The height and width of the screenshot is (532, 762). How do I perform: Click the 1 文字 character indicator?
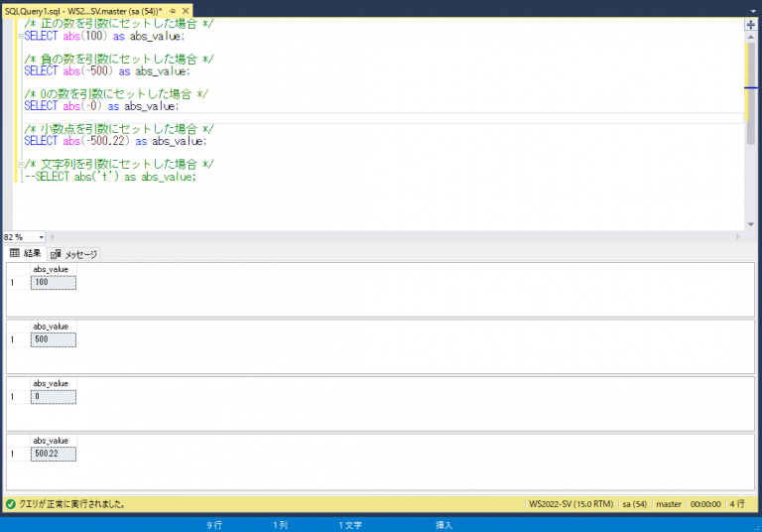[x=350, y=525]
